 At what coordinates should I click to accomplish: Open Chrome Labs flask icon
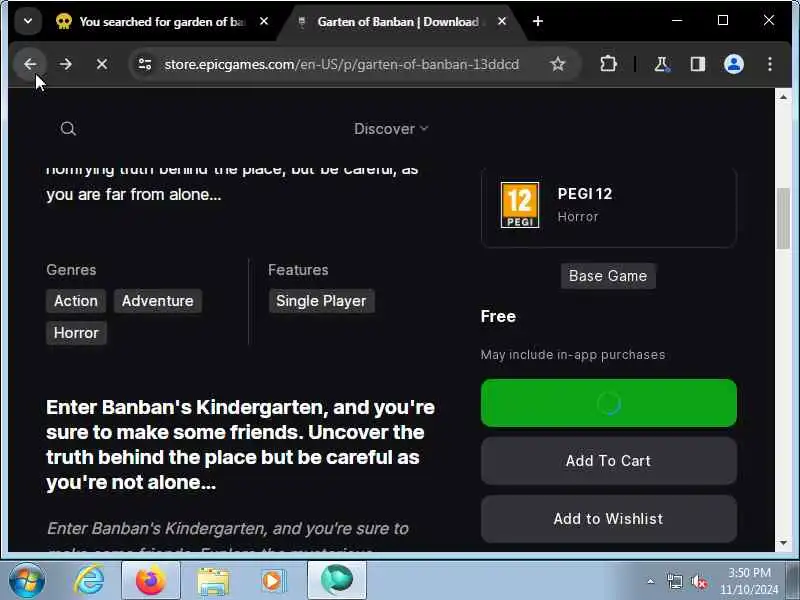click(662, 64)
